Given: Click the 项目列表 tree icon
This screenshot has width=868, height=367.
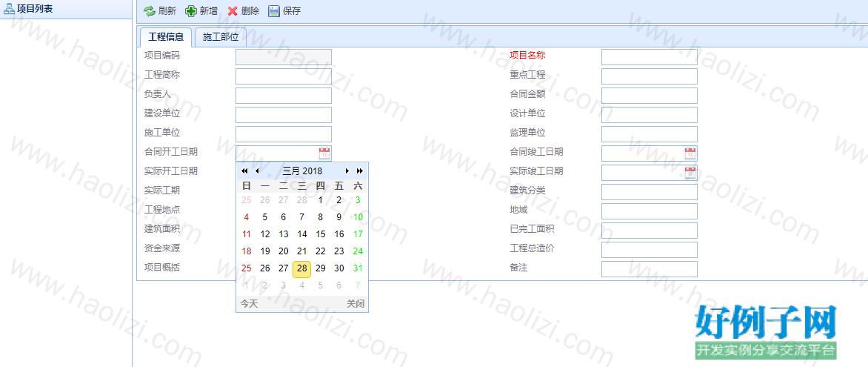Looking at the screenshot, I should (x=9, y=9).
